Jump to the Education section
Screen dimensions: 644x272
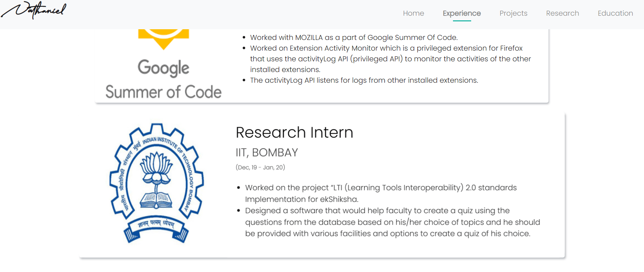(615, 13)
